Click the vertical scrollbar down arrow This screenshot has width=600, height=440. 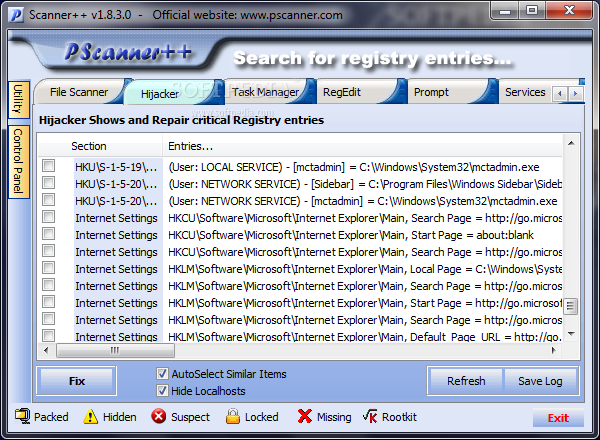pos(571,334)
